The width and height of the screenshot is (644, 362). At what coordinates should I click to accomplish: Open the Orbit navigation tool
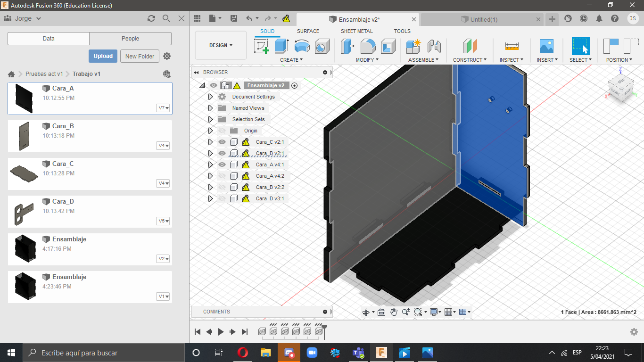[365, 312]
